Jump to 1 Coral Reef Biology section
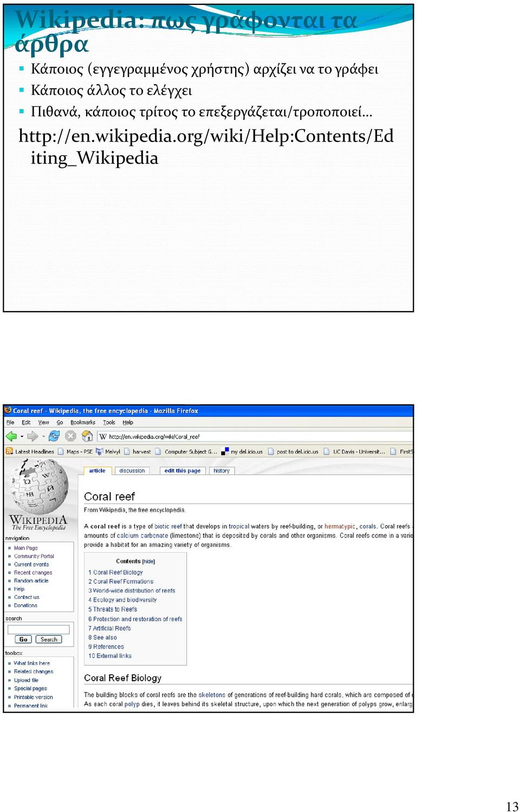Viewport: 520px width, 812px height. click(116, 572)
